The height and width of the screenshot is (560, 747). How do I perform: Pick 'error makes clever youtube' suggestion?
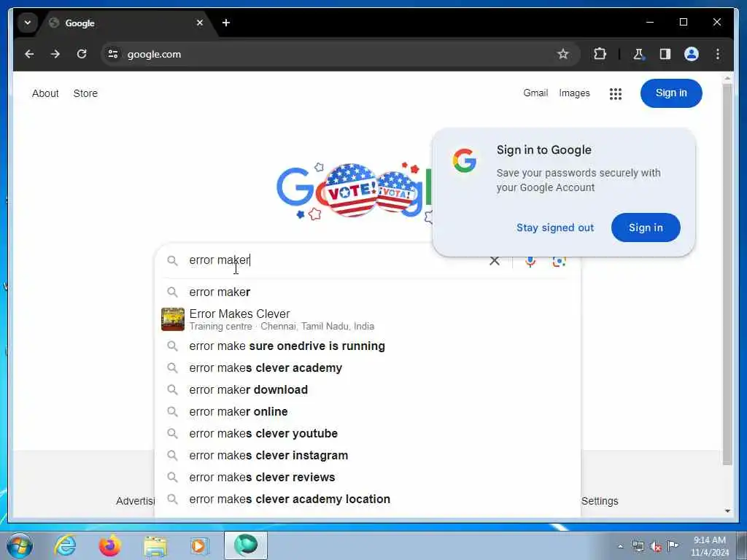tap(368, 434)
